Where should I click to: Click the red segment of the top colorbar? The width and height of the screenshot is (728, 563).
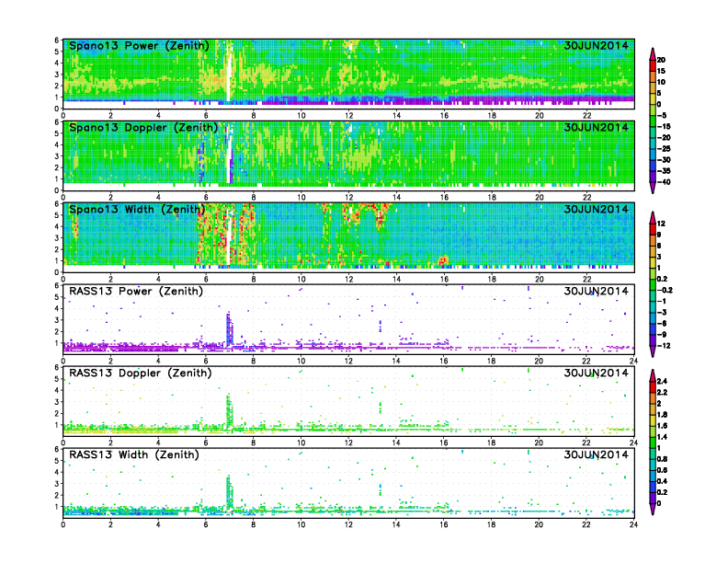click(653, 65)
